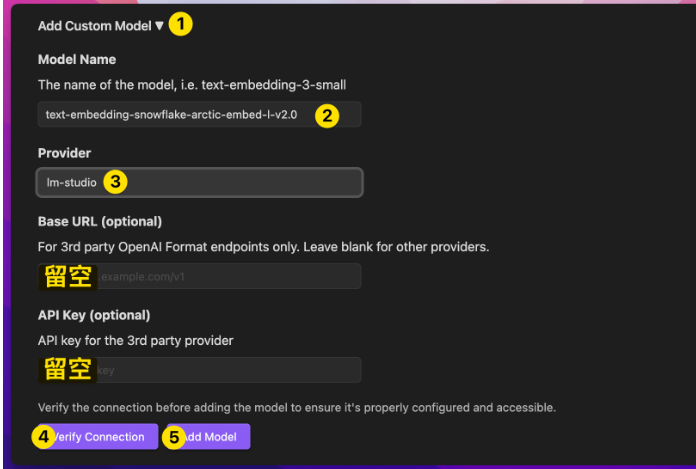Click the verify-connection instruction text

(x=296, y=407)
